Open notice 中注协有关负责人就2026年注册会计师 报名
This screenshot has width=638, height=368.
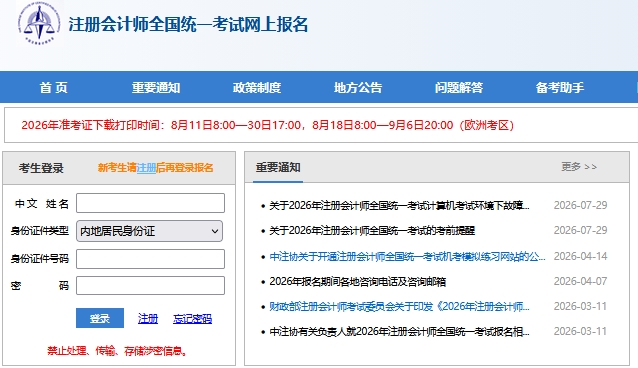[x=399, y=332]
